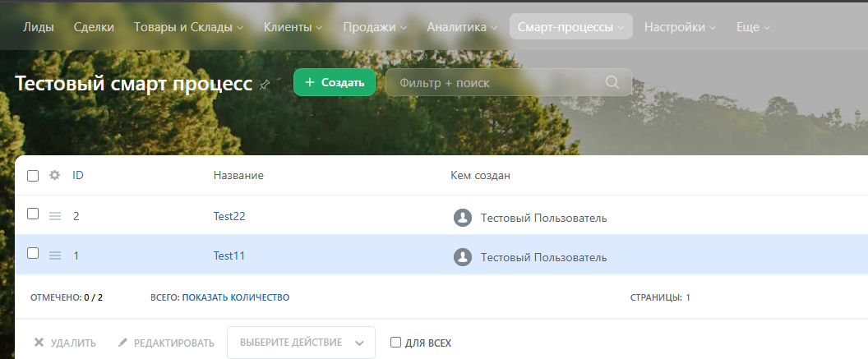This screenshot has height=359, width=868.
Task: Click the green Создать button
Action: pos(335,82)
